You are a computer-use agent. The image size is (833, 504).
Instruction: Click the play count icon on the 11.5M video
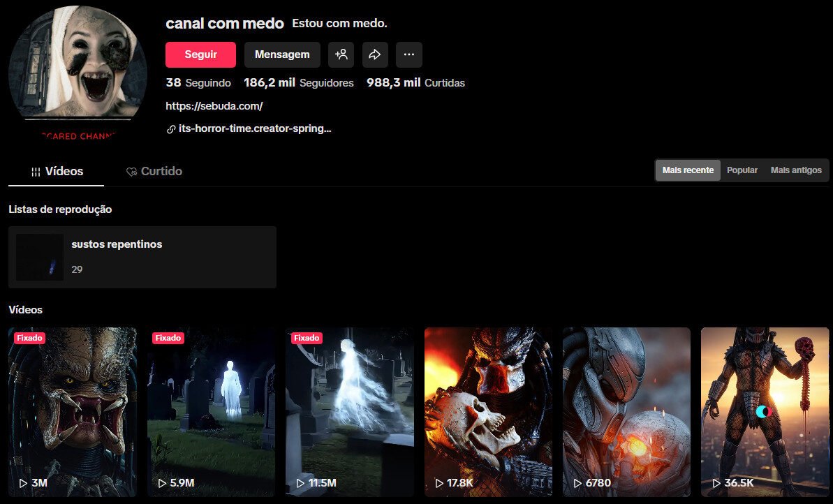(300, 482)
